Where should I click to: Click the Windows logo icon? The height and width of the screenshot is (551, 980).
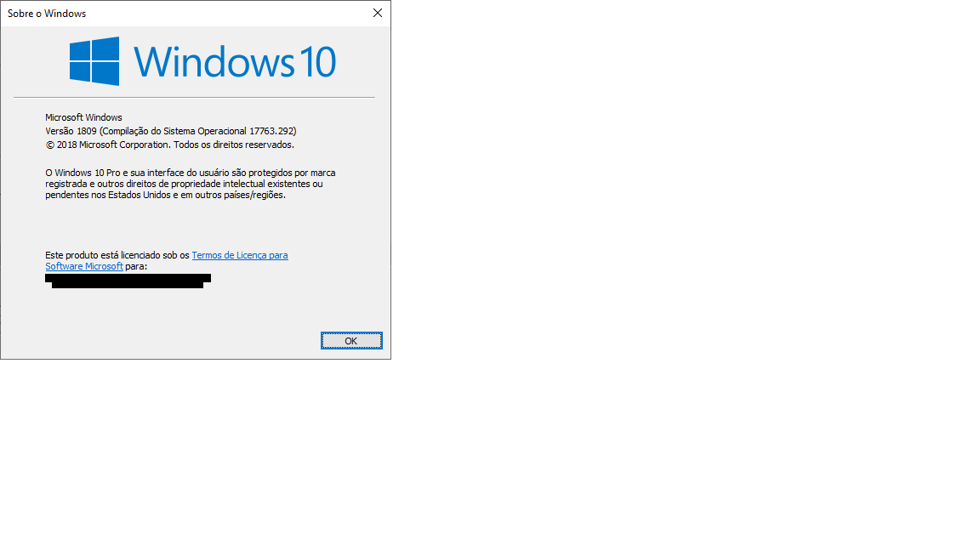[94, 61]
